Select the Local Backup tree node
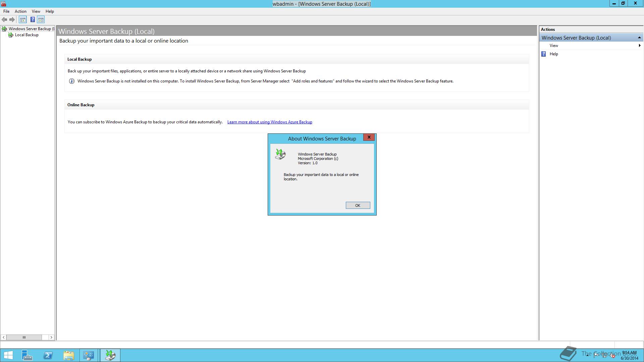This screenshot has height=362, width=644. pos(26,35)
